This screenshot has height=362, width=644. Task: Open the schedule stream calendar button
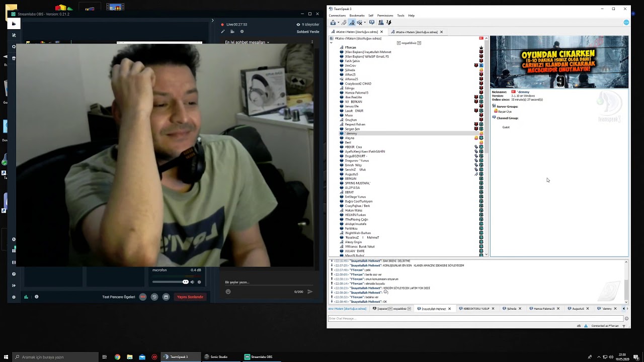point(166,297)
